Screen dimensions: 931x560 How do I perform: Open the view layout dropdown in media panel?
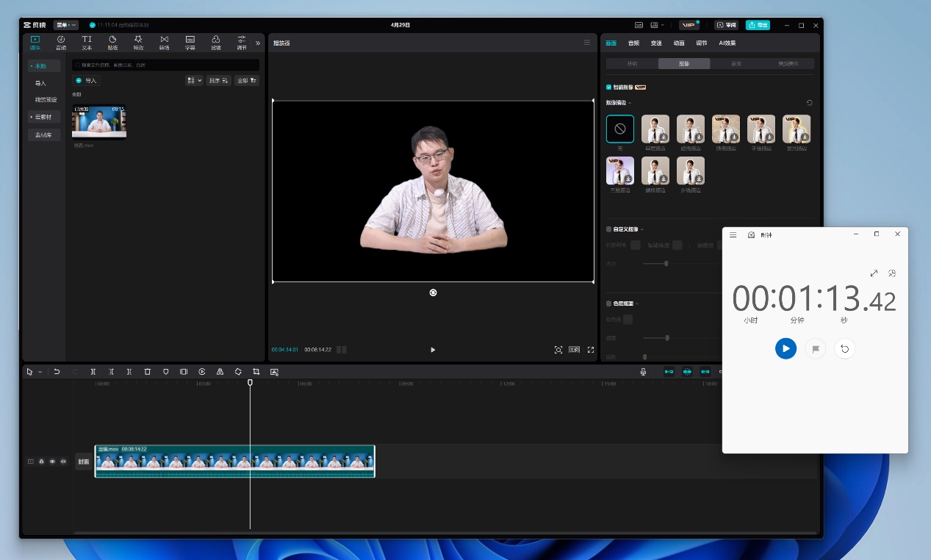click(194, 81)
